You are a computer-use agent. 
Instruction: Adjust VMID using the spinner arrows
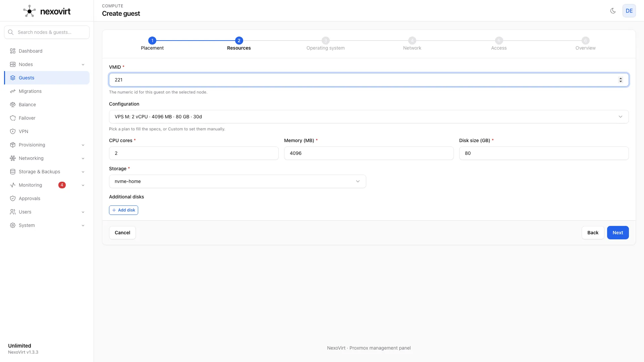[x=621, y=80]
